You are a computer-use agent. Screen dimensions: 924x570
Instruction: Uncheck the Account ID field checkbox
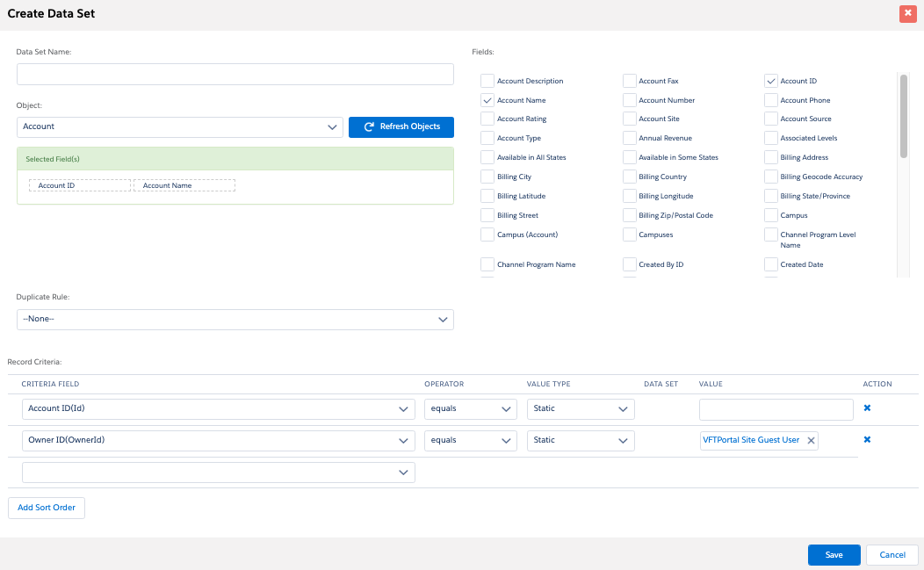click(x=771, y=81)
